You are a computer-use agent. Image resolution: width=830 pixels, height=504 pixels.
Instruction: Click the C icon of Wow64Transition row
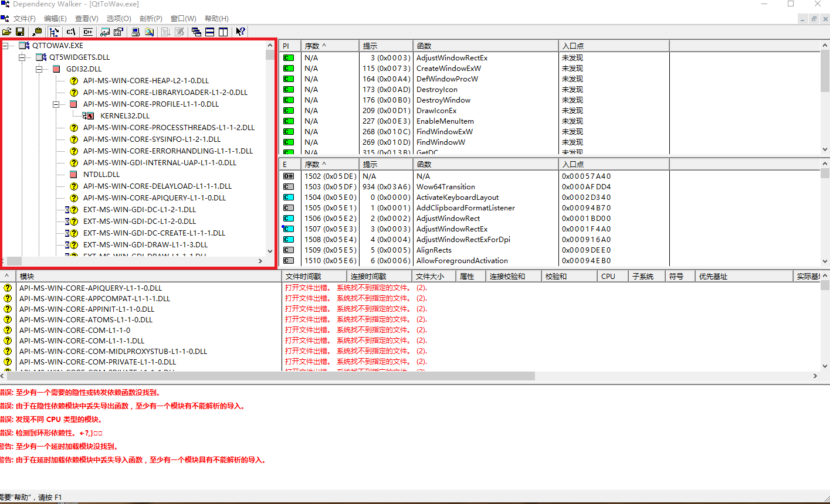(288, 187)
